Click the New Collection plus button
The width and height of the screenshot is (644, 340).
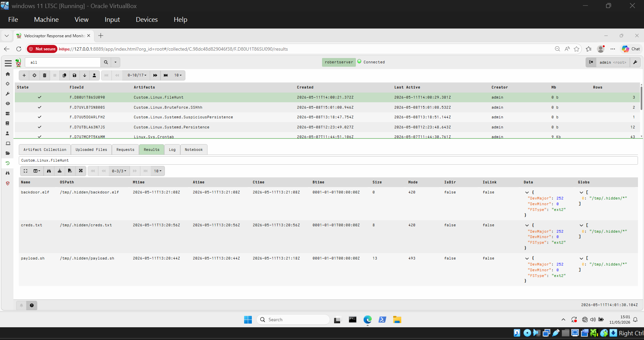(x=24, y=75)
